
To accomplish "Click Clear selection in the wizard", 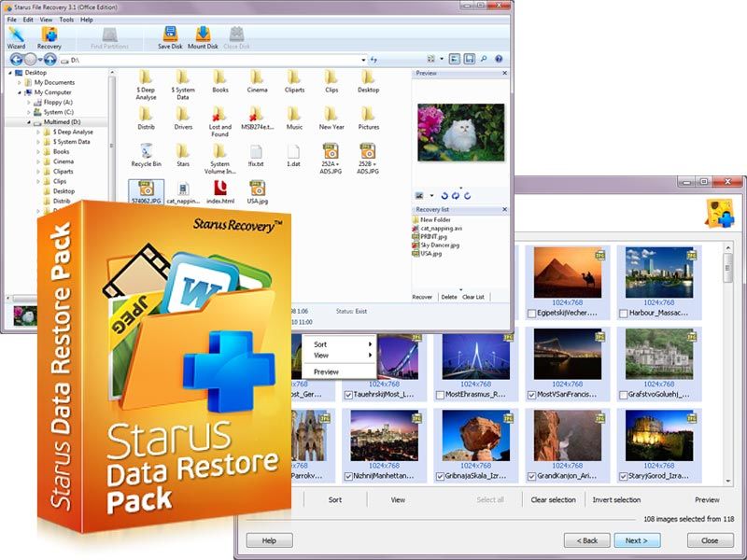I will point(553,500).
